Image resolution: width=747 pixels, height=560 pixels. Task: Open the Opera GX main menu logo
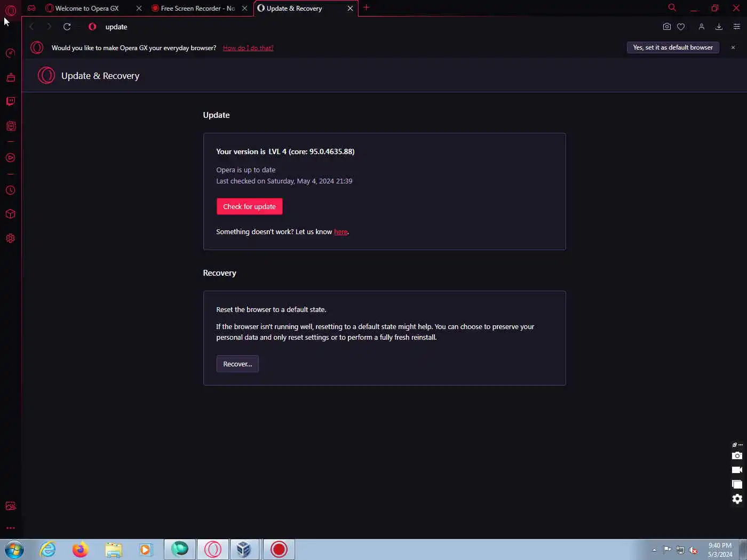(x=11, y=10)
